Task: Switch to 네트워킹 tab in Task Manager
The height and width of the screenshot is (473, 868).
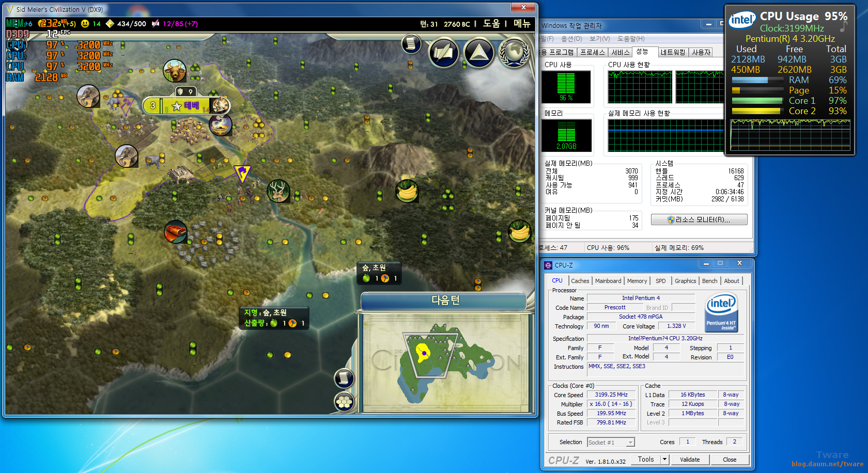Action: (x=672, y=52)
